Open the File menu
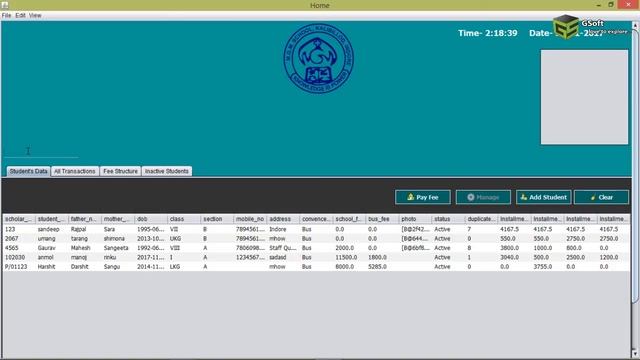The image size is (640, 360). pyautogui.click(x=6, y=16)
